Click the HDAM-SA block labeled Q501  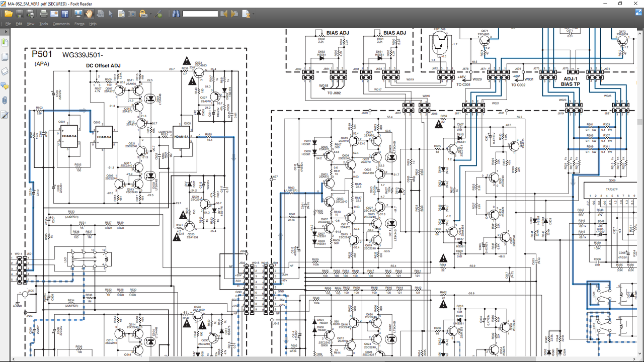tap(69, 137)
